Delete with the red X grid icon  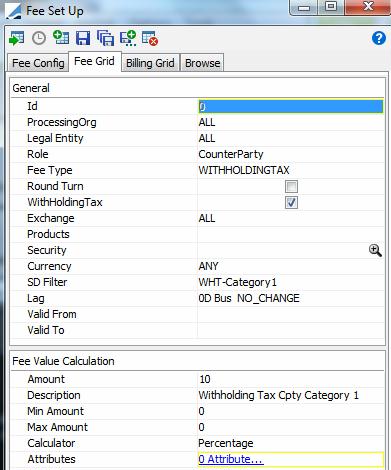pos(150,38)
